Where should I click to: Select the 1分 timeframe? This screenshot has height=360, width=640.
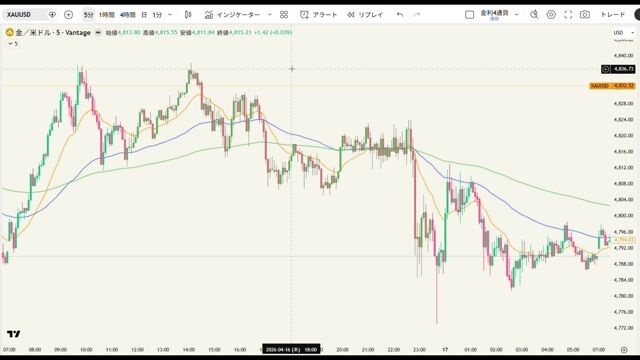[157, 15]
